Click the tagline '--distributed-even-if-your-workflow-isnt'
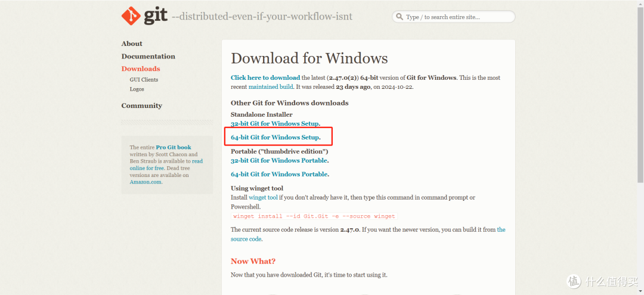 coord(262,17)
